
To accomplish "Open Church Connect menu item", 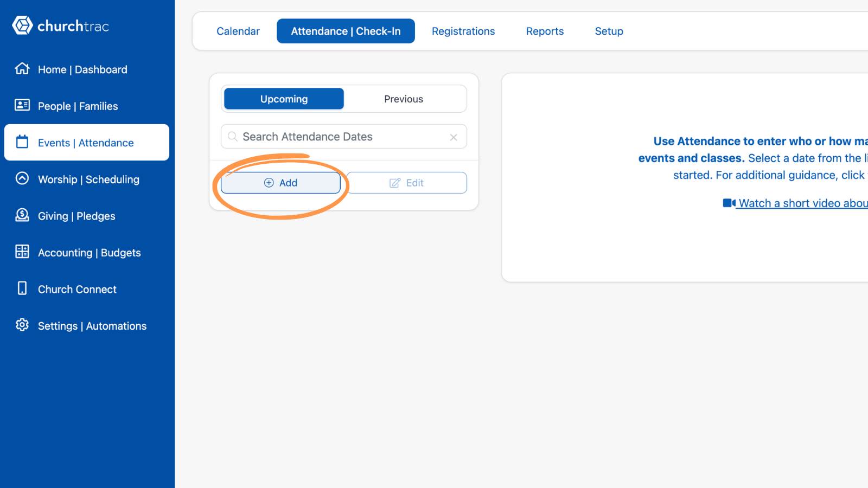I will 87,289.
